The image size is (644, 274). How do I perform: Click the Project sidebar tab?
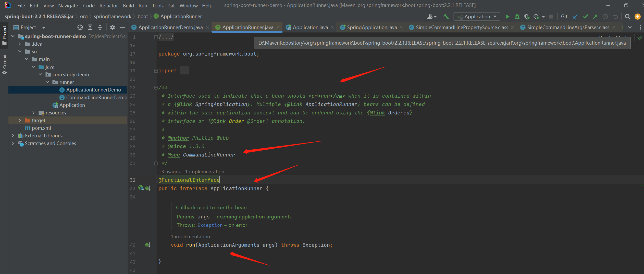(4, 35)
